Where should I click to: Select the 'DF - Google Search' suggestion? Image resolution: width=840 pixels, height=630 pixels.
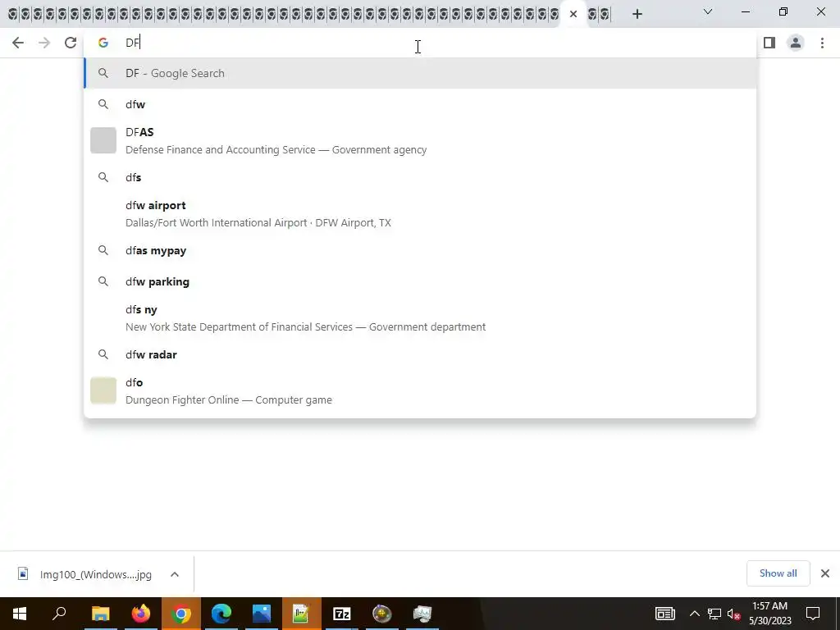click(x=420, y=73)
